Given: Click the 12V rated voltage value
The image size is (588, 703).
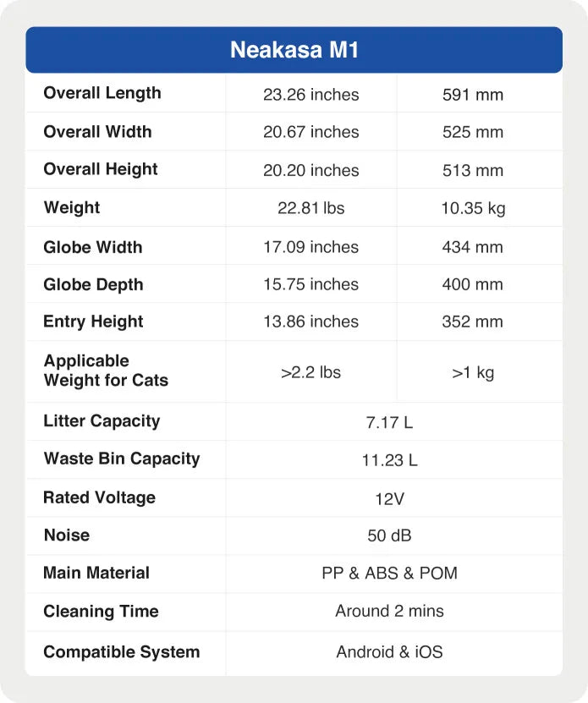Looking at the screenshot, I should [389, 498].
